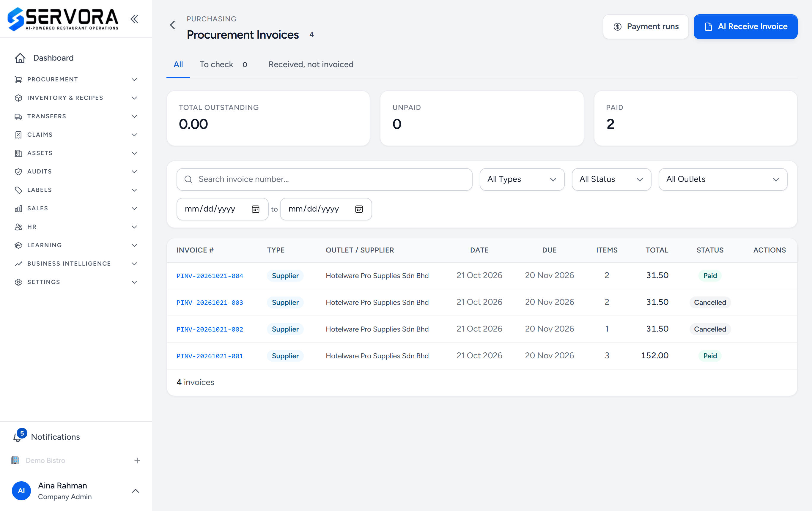Image resolution: width=812 pixels, height=511 pixels.
Task: Expand Aina Rahman user menu chevron
Action: [135, 491]
